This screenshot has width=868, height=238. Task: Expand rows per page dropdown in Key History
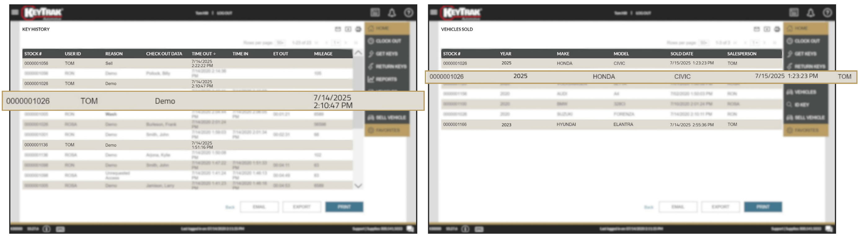280,43
